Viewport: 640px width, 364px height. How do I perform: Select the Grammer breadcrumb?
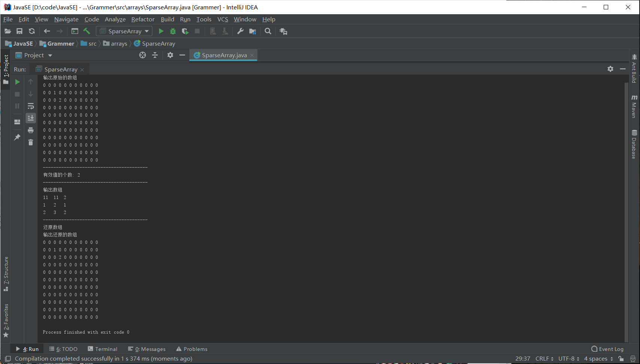[57, 44]
